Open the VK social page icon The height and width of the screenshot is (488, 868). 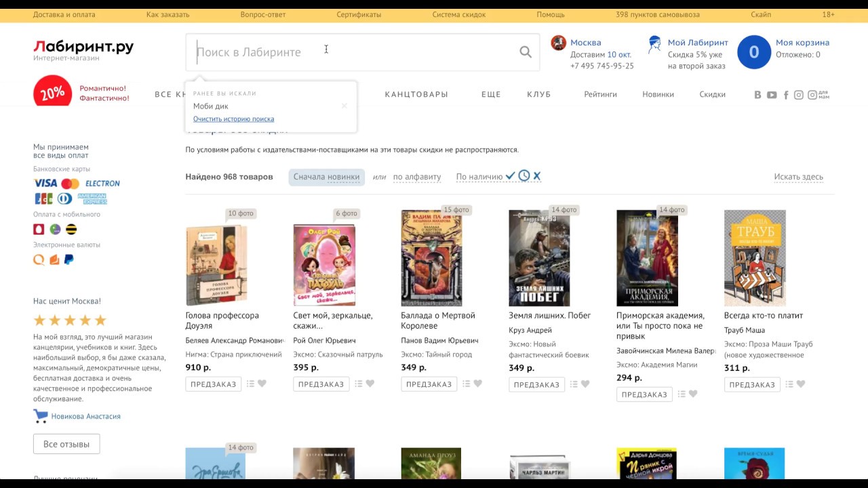pos(757,95)
